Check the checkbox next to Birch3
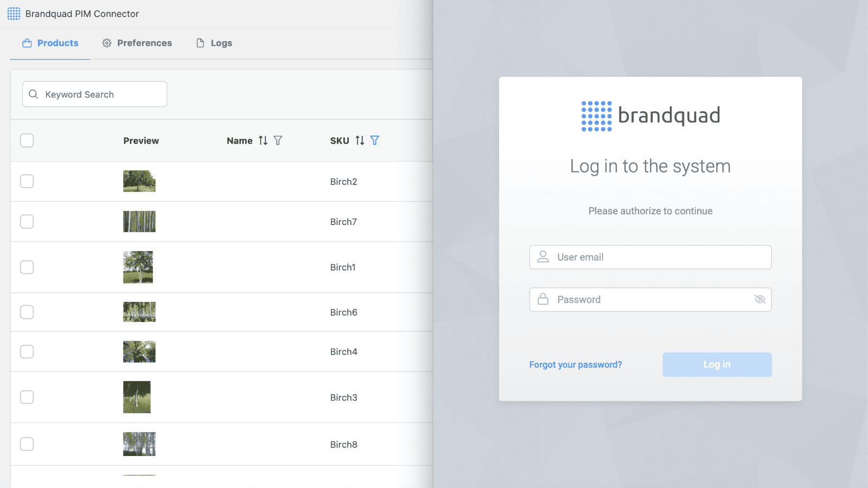 point(27,397)
